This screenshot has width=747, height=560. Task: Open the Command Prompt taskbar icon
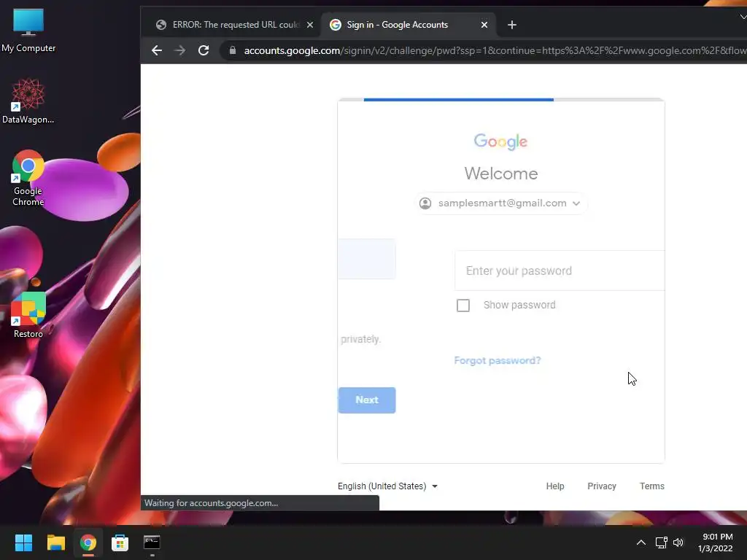coord(152,542)
